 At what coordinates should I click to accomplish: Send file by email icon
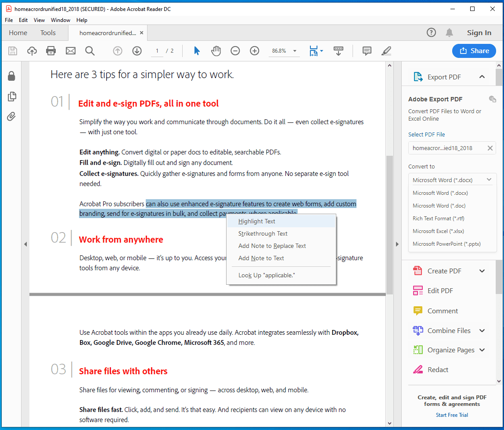tap(70, 51)
